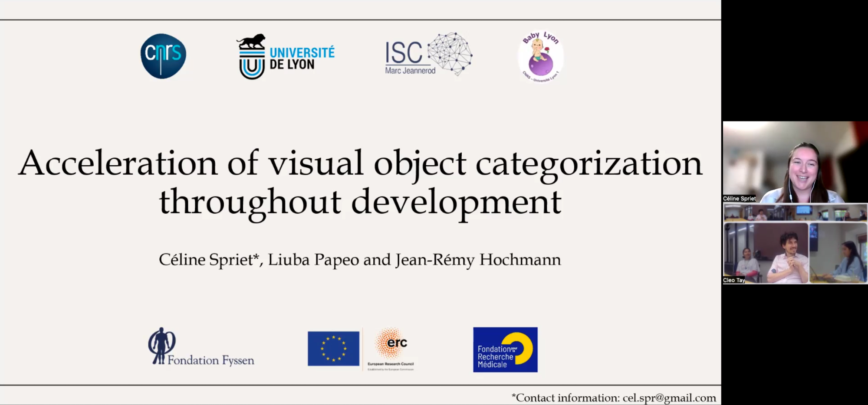Click the 'Cleo Tay' participant name label

tap(734, 280)
